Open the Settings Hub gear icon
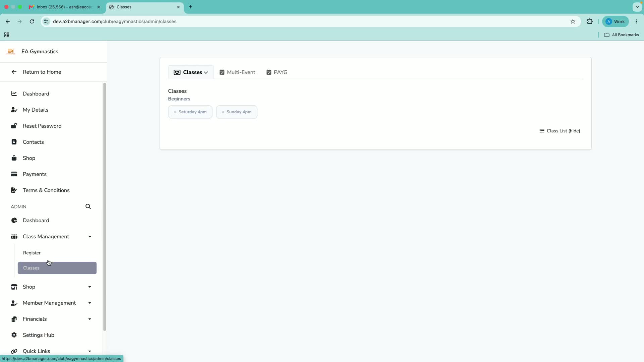644x362 pixels. tap(14, 335)
